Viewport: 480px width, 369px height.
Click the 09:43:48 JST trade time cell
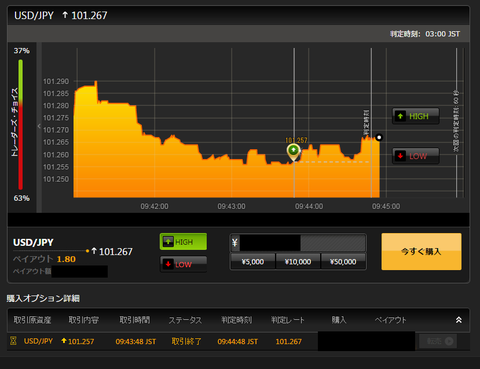136,341
